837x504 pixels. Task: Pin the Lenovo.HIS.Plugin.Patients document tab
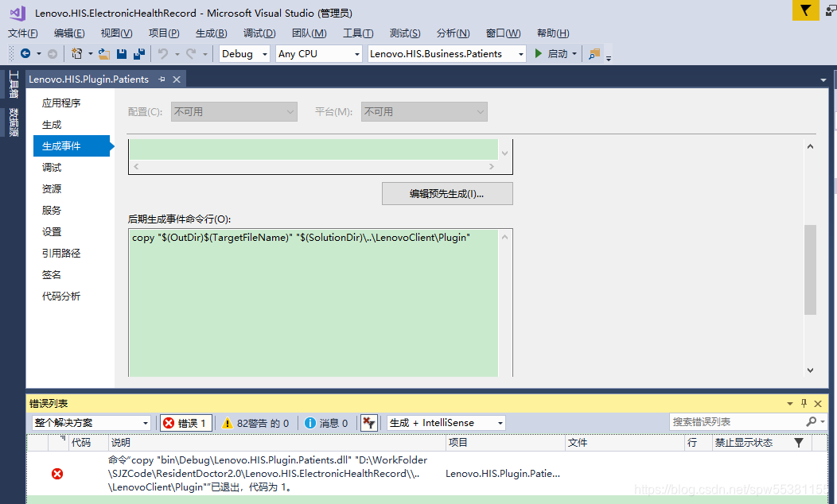tap(162, 79)
